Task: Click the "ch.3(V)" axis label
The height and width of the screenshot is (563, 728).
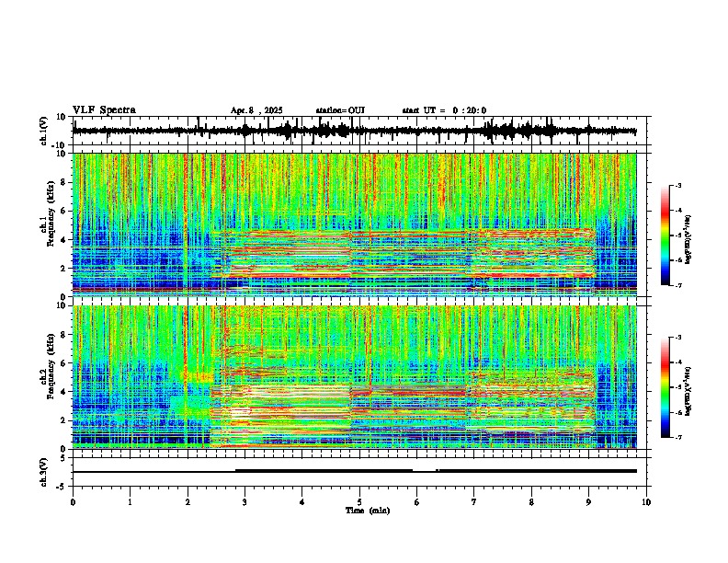Action: [x=44, y=472]
